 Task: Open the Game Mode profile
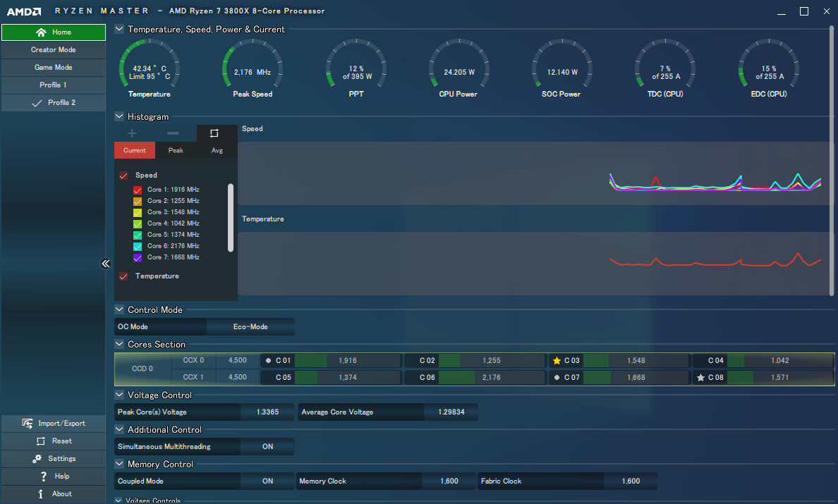pos(54,67)
